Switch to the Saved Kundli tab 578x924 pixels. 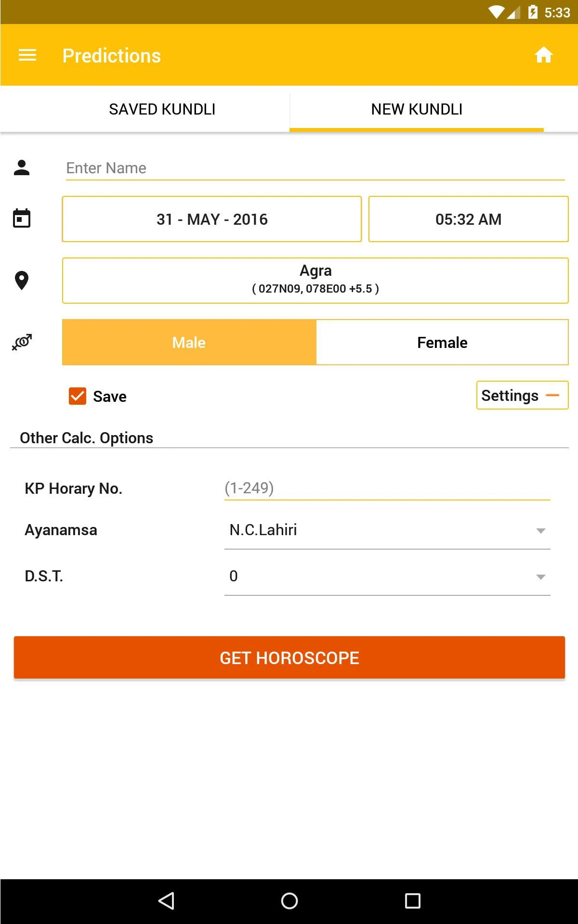[x=162, y=109]
